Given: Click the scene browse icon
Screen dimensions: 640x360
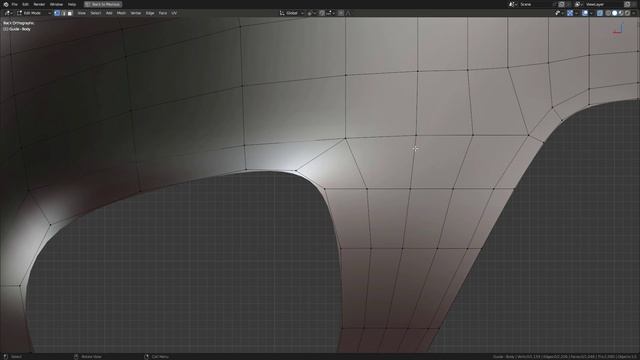Looking at the screenshot, I should 513,4.
